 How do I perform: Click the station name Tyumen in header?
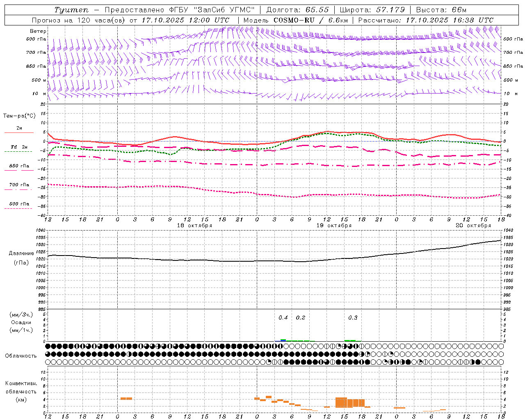point(71,10)
